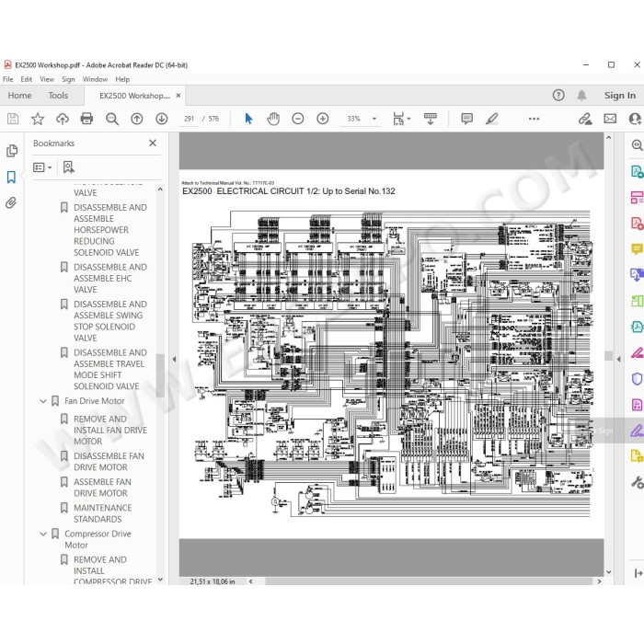Close the EX2500 Workshop document tab

pos(178,96)
